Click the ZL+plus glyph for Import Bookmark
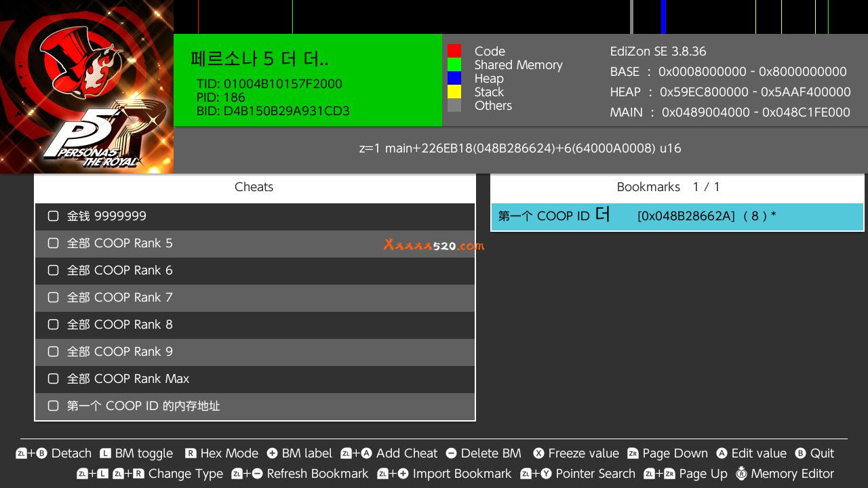 pos(393,474)
